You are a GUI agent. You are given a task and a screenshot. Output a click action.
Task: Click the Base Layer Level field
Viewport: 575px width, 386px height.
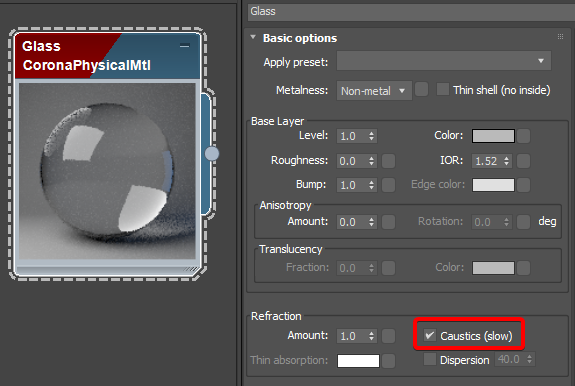(352, 136)
